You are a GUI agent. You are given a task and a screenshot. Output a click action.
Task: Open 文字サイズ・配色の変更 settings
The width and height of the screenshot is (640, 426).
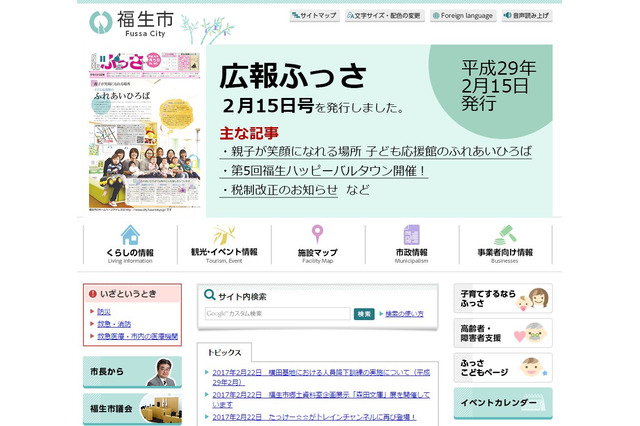tap(384, 16)
